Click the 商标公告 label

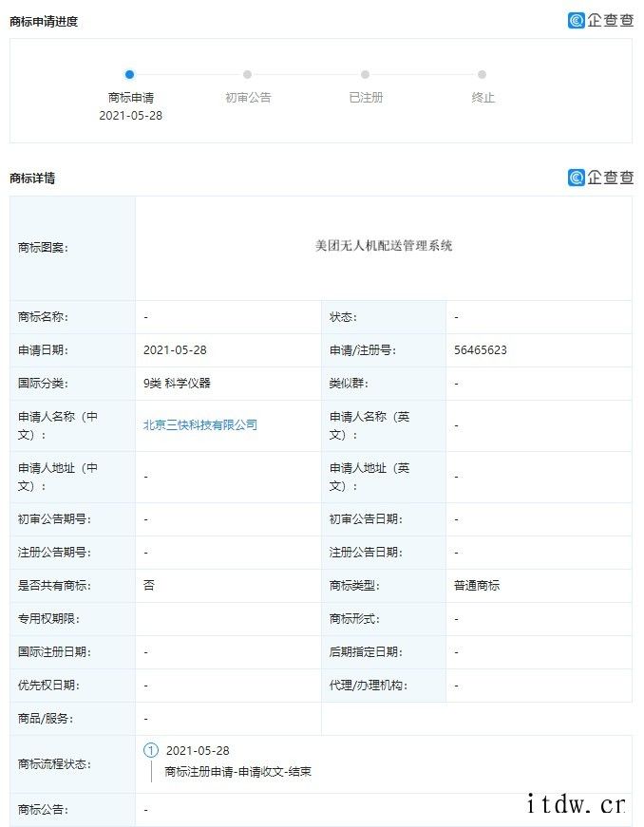click(x=44, y=809)
